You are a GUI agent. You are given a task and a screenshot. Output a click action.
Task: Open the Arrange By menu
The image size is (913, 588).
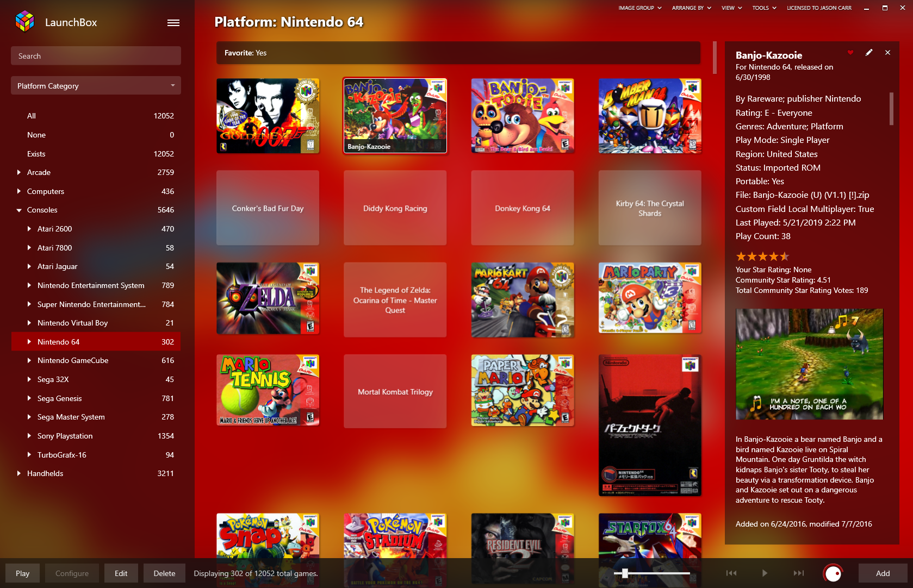click(x=692, y=8)
